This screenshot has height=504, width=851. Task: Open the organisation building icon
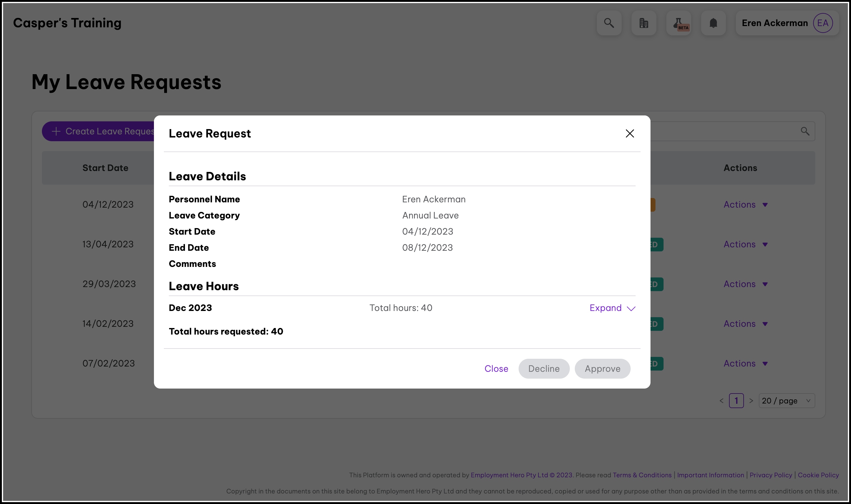click(643, 23)
